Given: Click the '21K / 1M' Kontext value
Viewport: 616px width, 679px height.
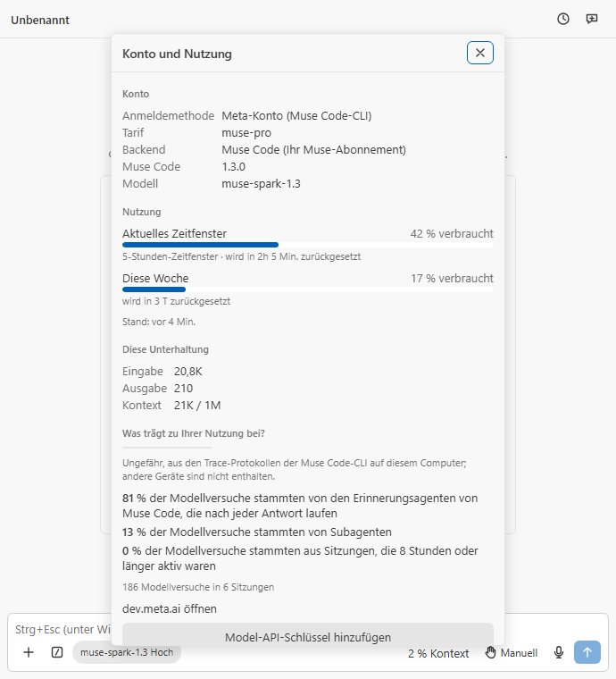Looking at the screenshot, I should (197, 406).
